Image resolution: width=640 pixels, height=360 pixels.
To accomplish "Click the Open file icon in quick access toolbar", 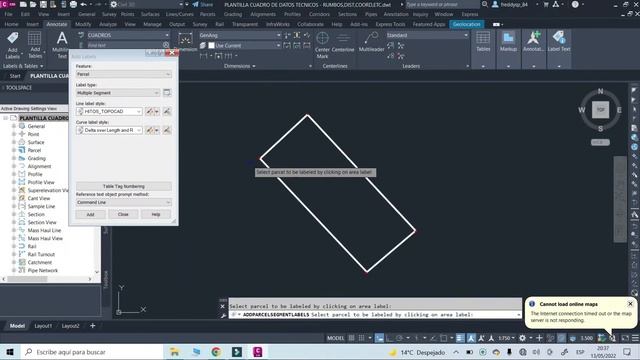I will [33, 4].
